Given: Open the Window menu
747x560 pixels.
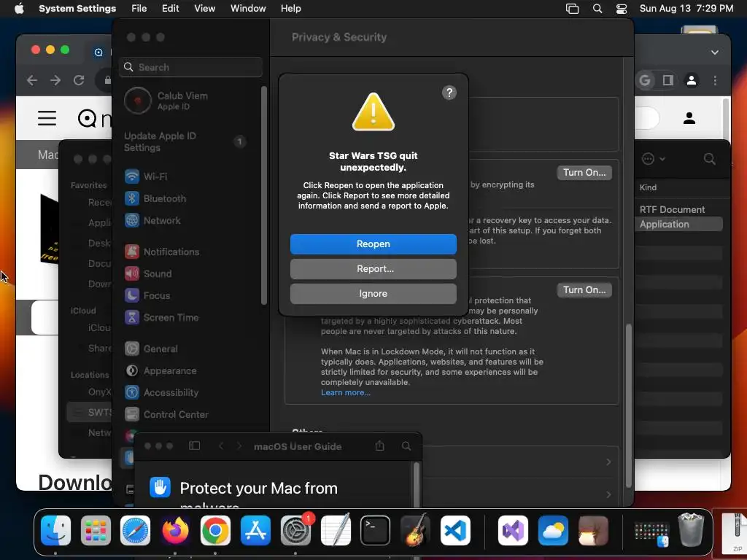Looking at the screenshot, I should [x=248, y=9].
